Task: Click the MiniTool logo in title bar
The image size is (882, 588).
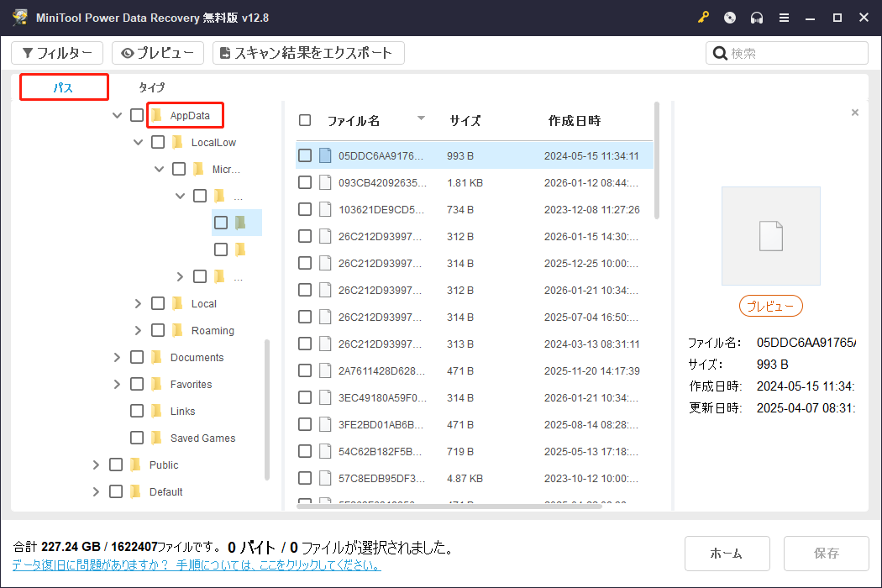Action: (18, 17)
